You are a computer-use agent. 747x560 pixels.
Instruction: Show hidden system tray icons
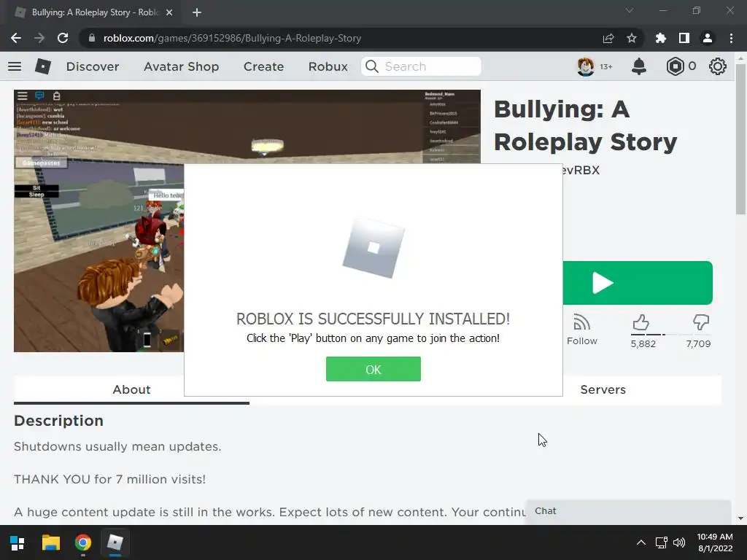click(x=641, y=542)
